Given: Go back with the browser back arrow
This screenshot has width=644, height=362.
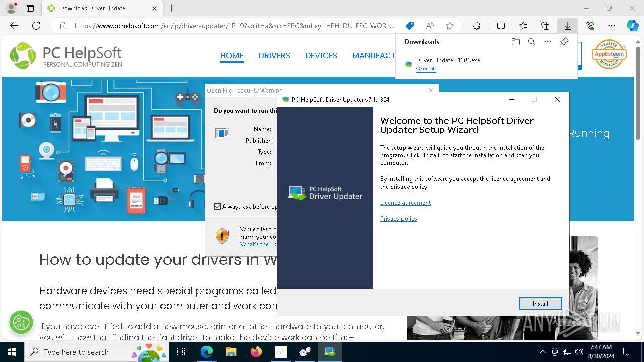Looking at the screenshot, I should (x=14, y=26).
